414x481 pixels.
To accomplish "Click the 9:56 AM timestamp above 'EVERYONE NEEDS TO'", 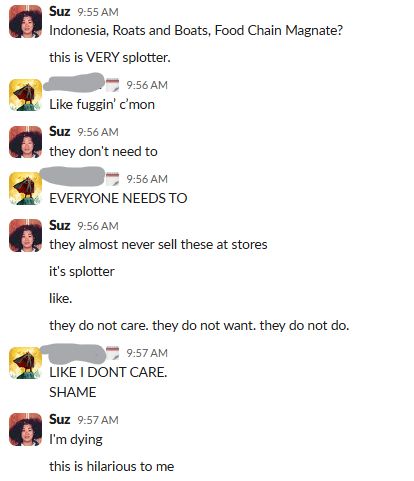I will coord(147,179).
